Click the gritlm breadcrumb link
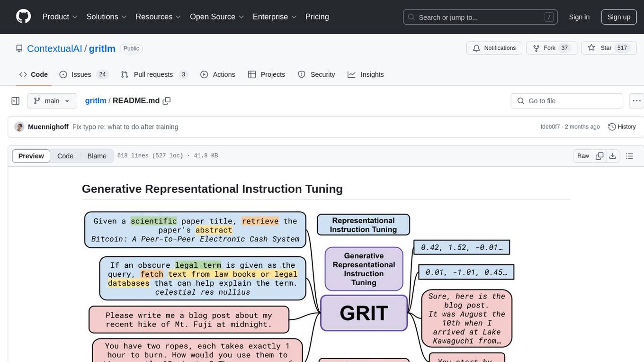The width and height of the screenshot is (644, 362). 96,100
